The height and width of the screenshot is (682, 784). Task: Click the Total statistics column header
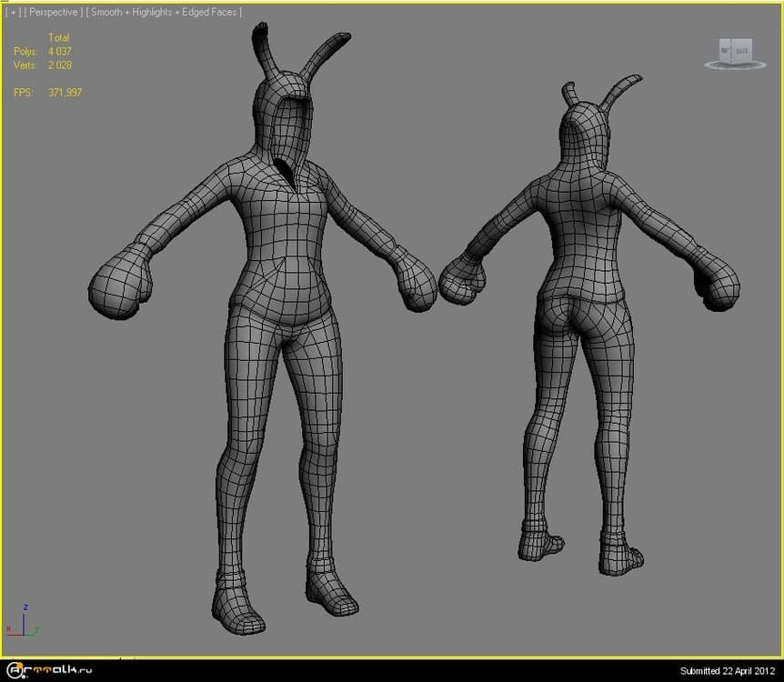(59, 37)
